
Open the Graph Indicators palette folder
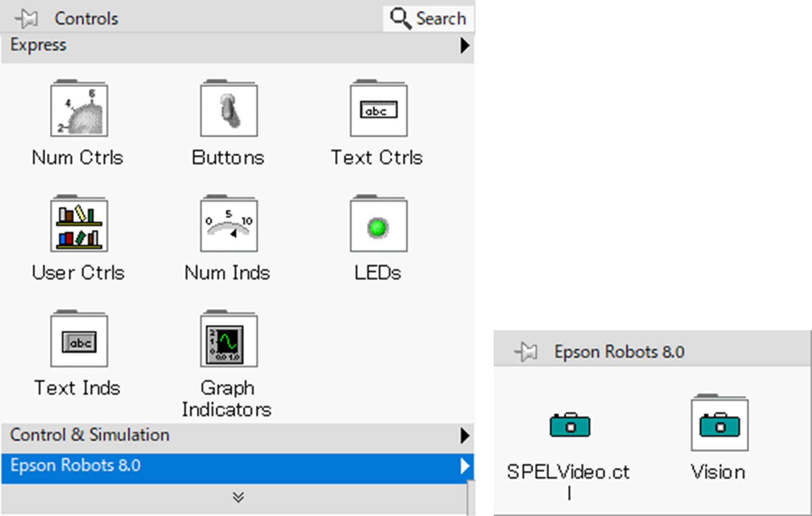click(x=229, y=340)
